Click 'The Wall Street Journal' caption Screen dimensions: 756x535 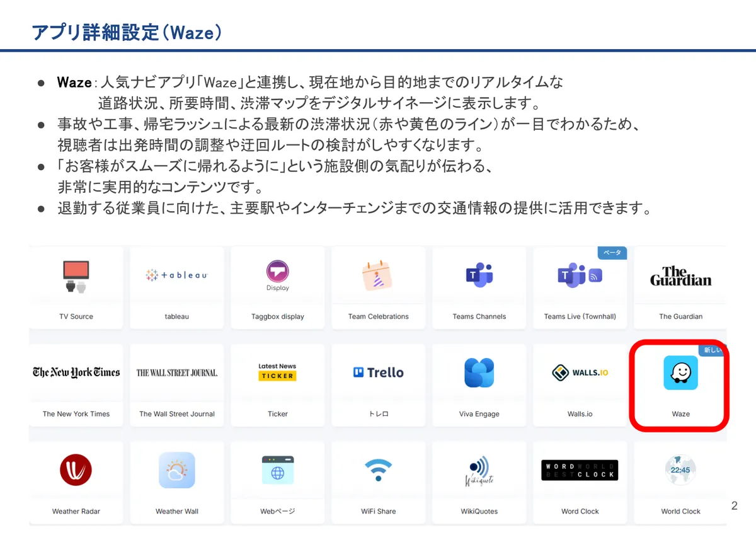pos(177,414)
